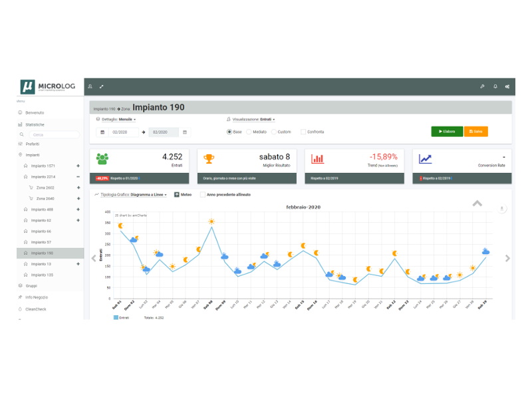Click the Microlog logo
The width and height of the screenshot is (532, 399).
(x=48, y=87)
